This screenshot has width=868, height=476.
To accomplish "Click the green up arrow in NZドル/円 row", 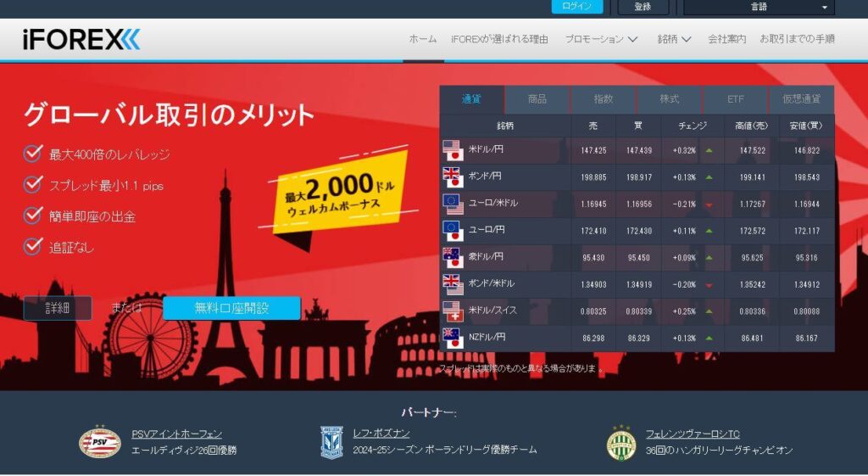I will click(709, 338).
